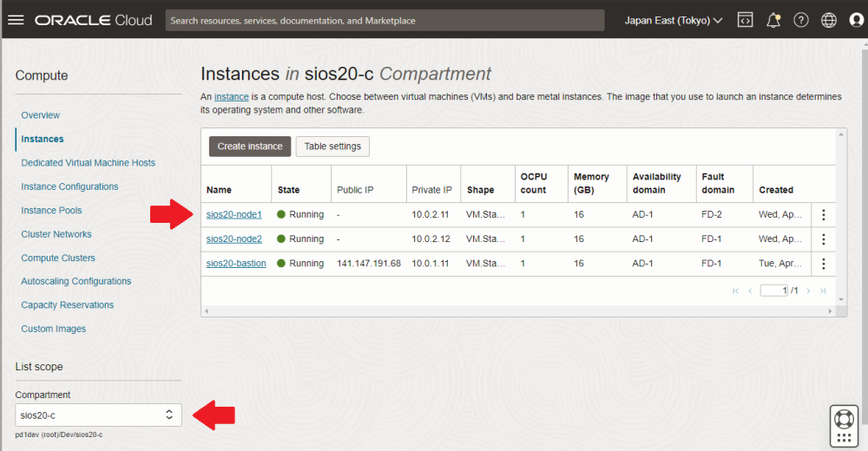The height and width of the screenshot is (451, 868).
Task: Click the State column header
Action: (x=288, y=190)
